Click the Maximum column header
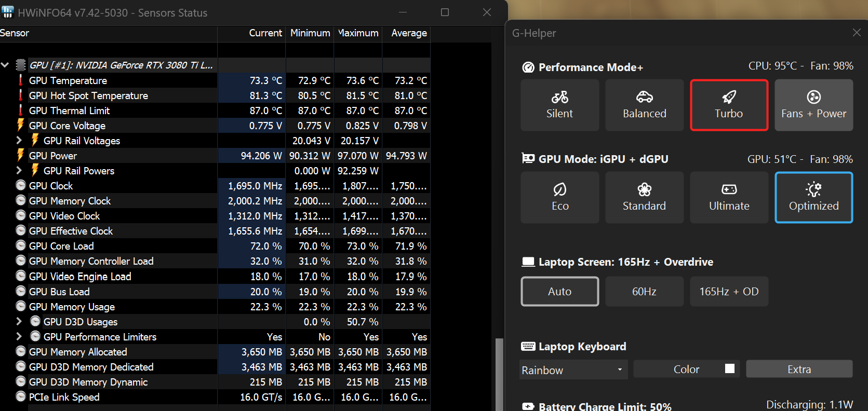 pos(358,33)
